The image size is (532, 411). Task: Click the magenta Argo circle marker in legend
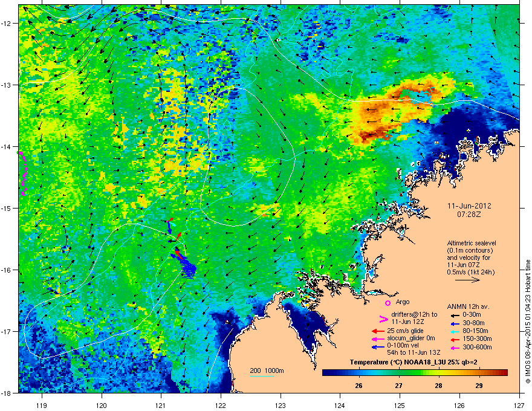[x=388, y=303]
